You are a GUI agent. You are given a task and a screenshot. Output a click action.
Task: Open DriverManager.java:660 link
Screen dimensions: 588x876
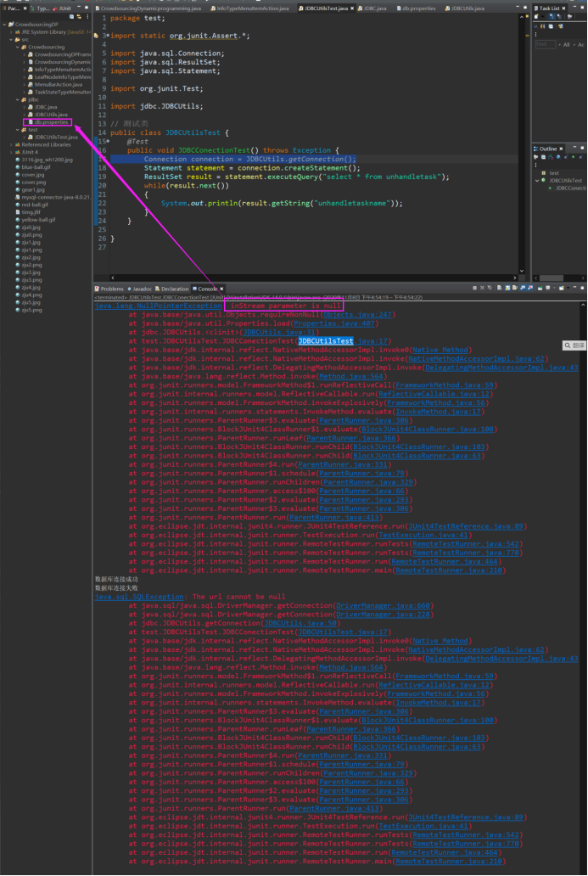click(383, 605)
